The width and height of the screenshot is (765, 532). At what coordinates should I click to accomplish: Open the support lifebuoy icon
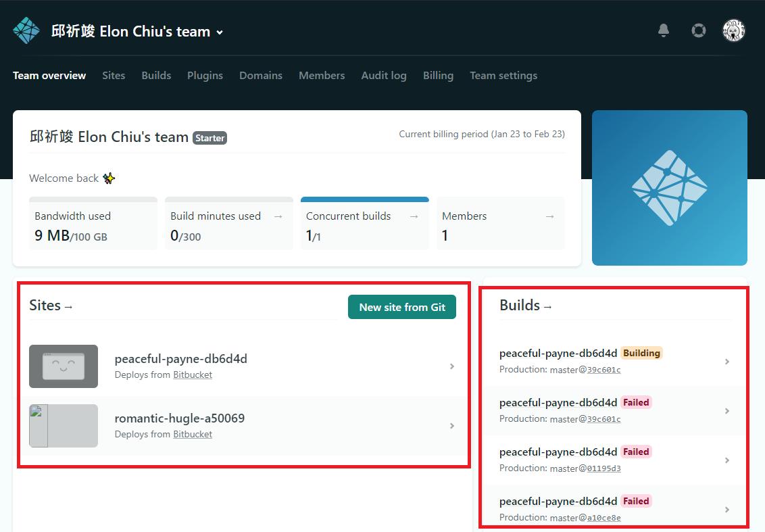click(699, 30)
